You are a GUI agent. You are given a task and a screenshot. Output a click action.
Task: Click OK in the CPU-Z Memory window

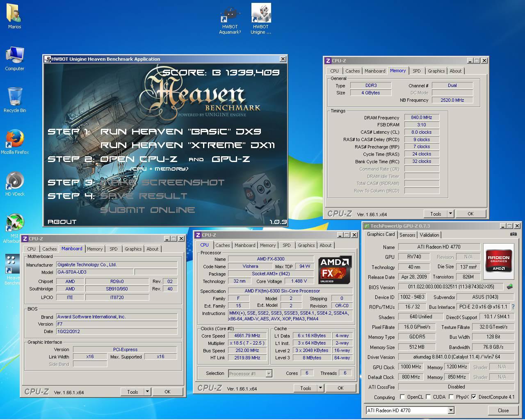(470, 214)
